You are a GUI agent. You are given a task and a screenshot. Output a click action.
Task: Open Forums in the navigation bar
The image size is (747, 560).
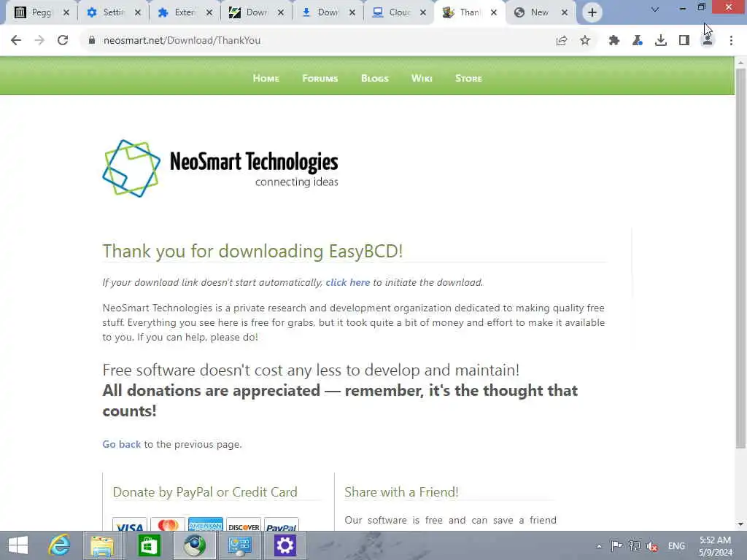pyautogui.click(x=320, y=78)
